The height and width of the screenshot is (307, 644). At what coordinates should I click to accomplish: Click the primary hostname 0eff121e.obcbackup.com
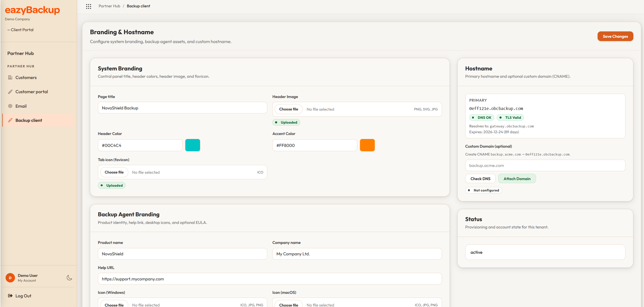click(x=496, y=108)
